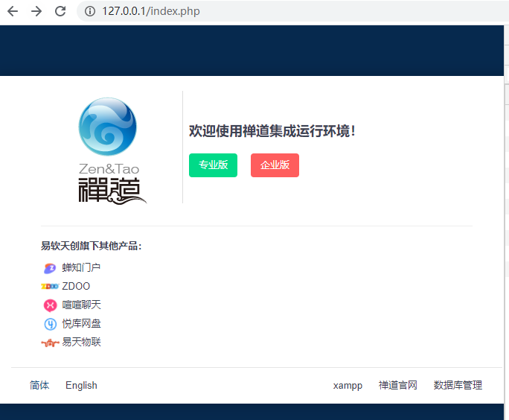Switch language to 简体

(x=39, y=385)
